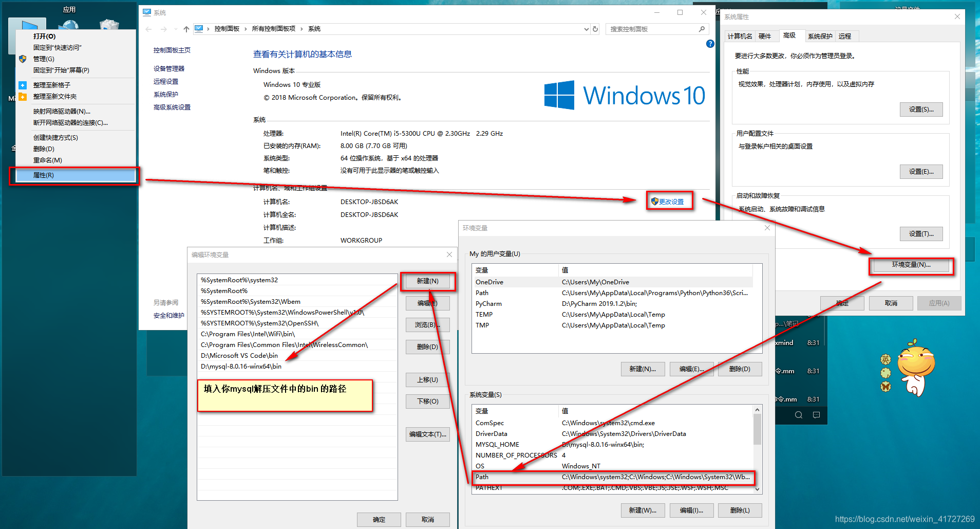Select D:\mysql-8.0.16-winx64\bin path entry

coord(297,367)
